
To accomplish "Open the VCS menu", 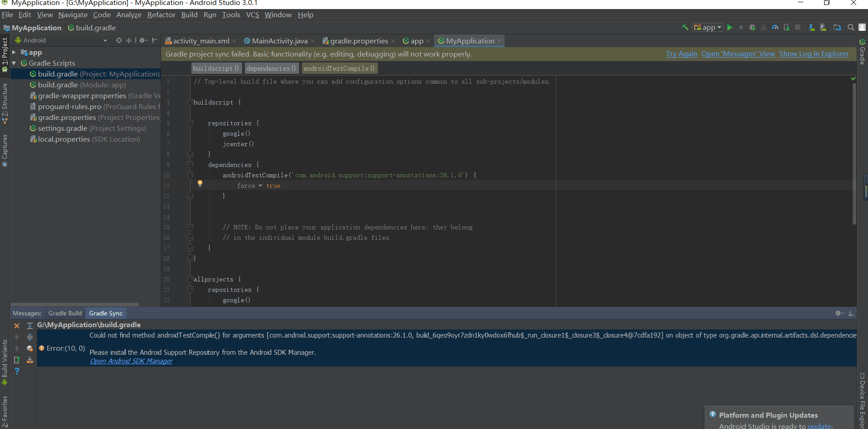I will coord(253,15).
